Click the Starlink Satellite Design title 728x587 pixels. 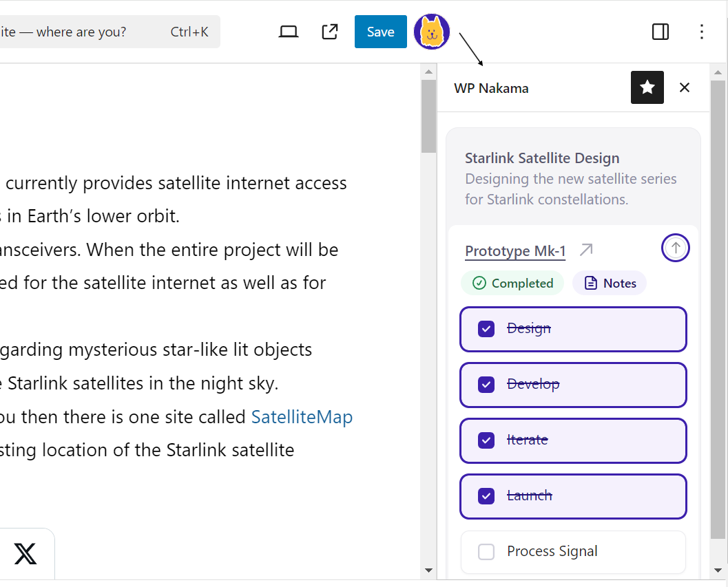pyautogui.click(x=542, y=158)
